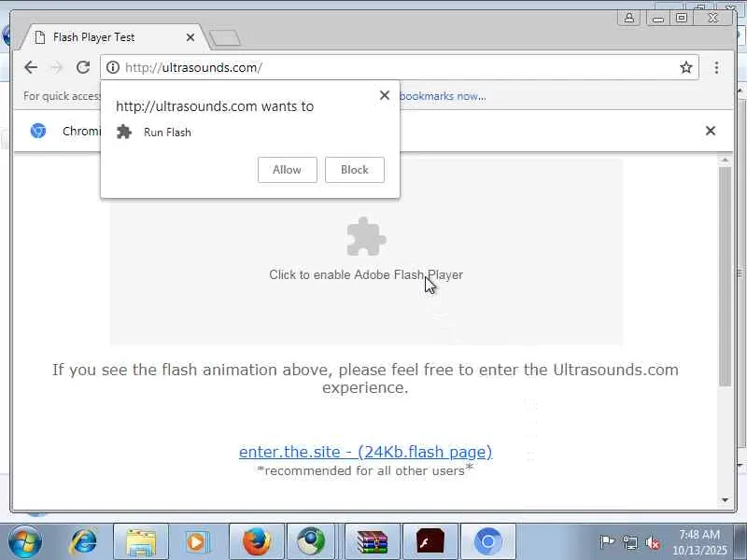The height and width of the screenshot is (560, 747).
Task: Select the Flash Player Test tab
Action: pyautogui.click(x=114, y=37)
